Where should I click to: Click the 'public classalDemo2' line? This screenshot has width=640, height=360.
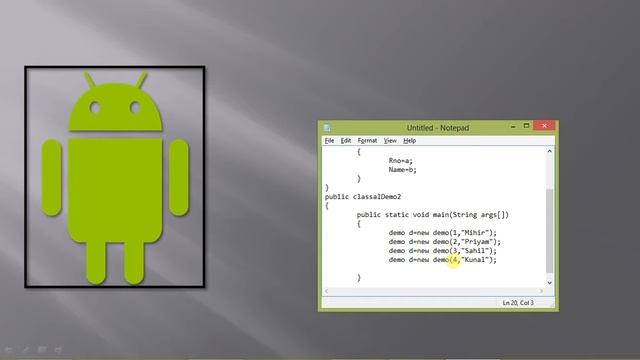point(363,197)
